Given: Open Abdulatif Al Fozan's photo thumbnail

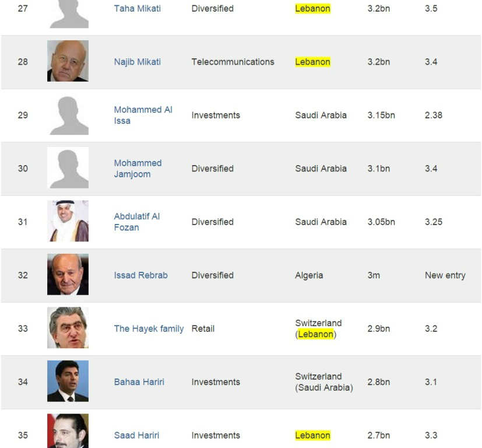Looking at the screenshot, I should point(68,221).
